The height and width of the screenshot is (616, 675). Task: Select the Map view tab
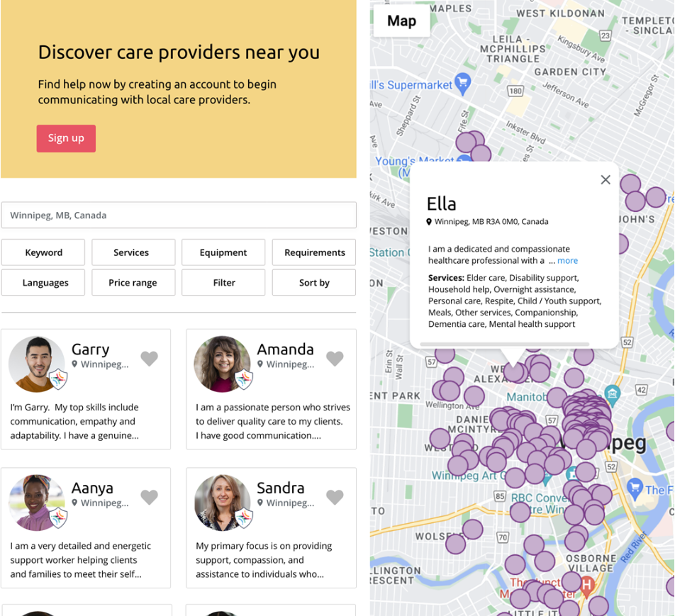point(401,21)
